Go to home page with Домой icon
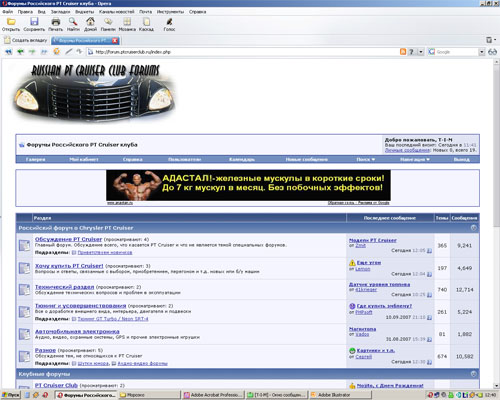The height and width of the screenshot is (400, 500). (90, 22)
